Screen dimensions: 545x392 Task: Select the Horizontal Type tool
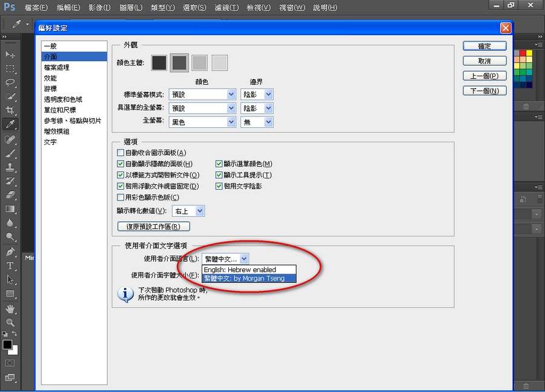click(10, 266)
